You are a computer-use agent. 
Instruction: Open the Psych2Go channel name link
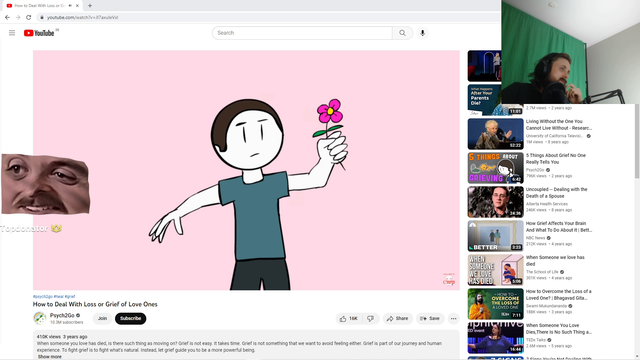pyautogui.click(x=62, y=315)
